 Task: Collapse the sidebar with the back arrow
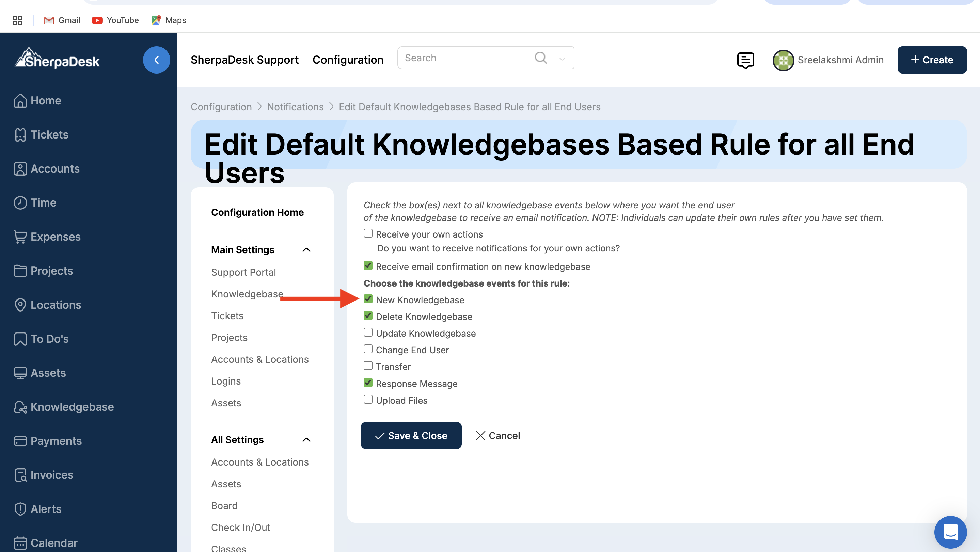pyautogui.click(x=156, y=60)
